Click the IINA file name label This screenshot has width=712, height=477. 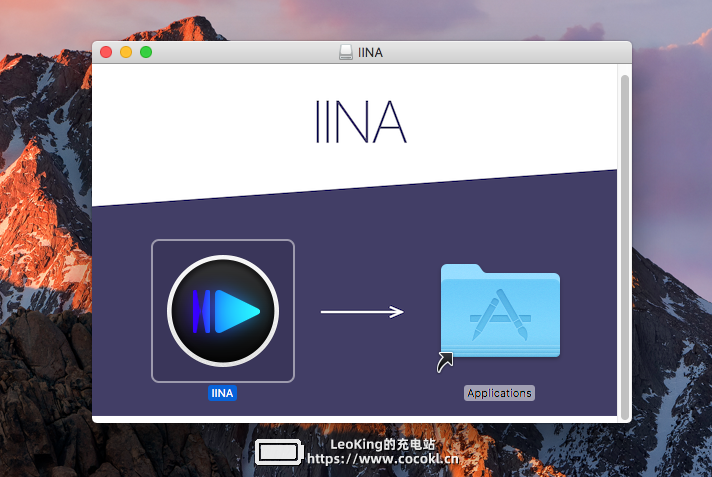222,393
